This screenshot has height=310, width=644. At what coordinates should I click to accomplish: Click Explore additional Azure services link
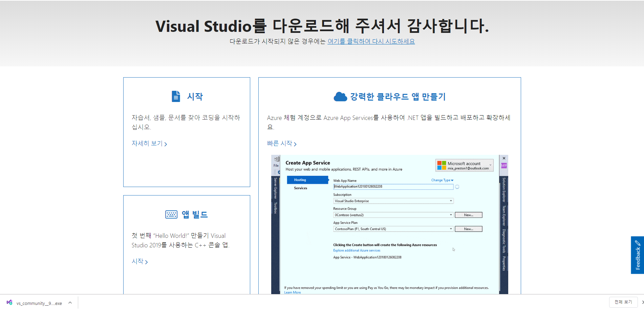[x=357, y=250]
